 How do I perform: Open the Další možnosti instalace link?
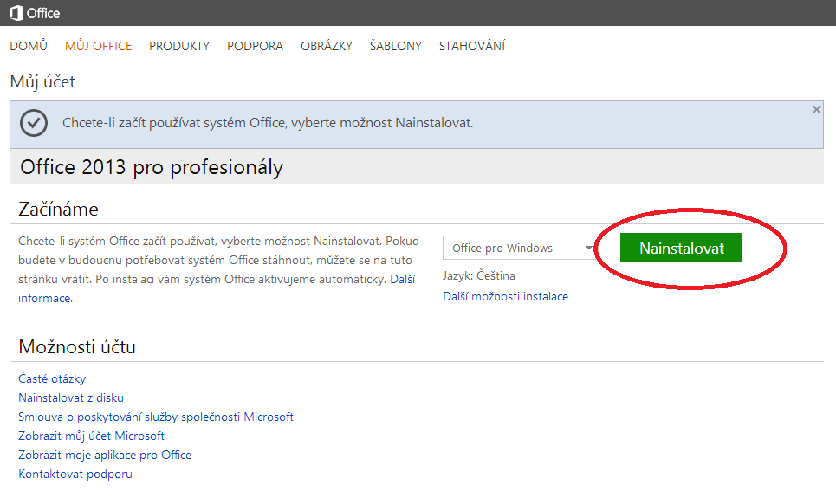505,297
